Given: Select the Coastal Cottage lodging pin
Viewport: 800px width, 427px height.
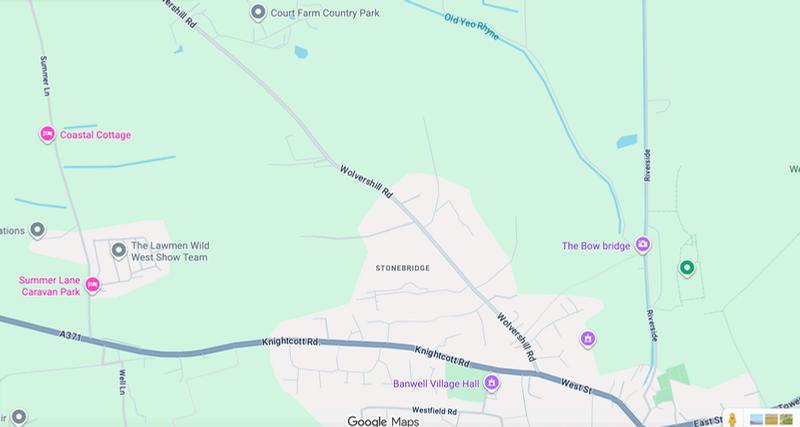Looking at the screenshot, I should coord(47,134).
